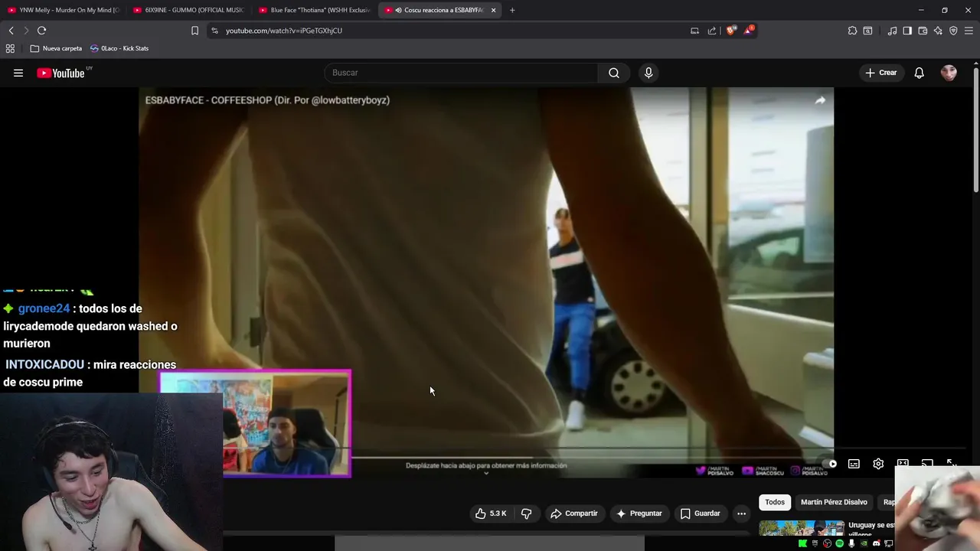
Task: Switch to YNW Melly Murder On My Mind tab
Action: point(63,10)
